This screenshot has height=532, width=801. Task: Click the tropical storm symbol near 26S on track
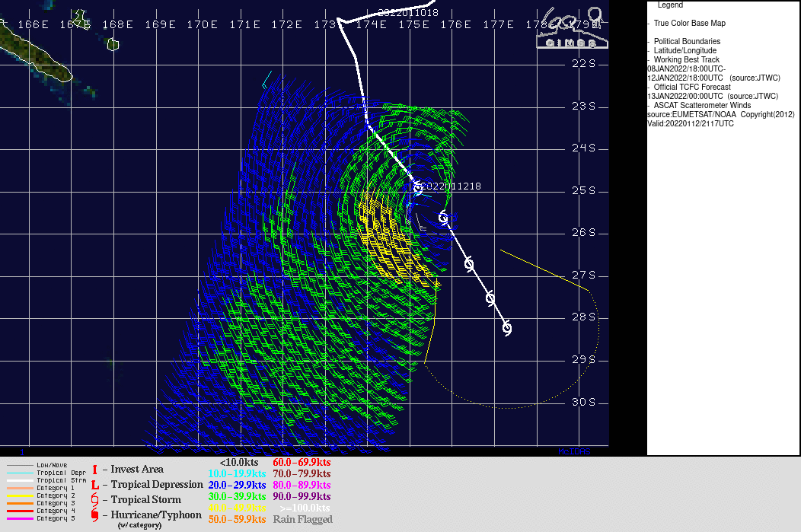click(444, 219)
